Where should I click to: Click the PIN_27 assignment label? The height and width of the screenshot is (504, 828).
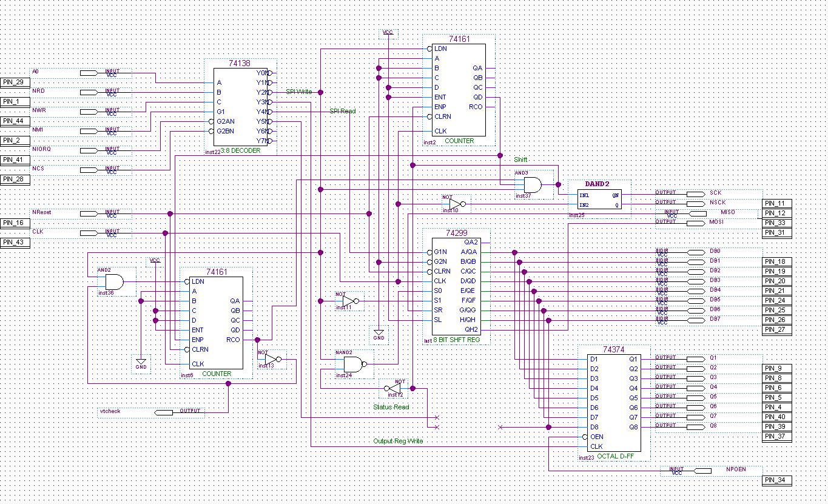pos(776,329)
